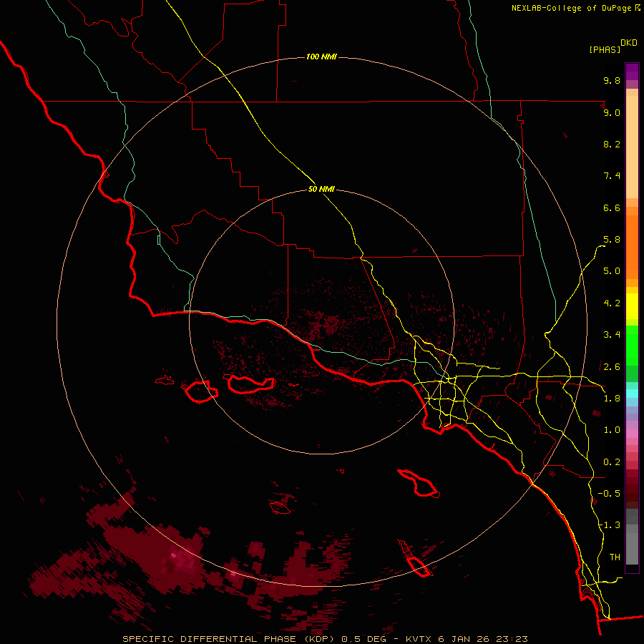The width and height of the screenshot is (644, 644).
Task: Click the "6 JAN 26 23:23" timestamp
Action: [482, 639]
